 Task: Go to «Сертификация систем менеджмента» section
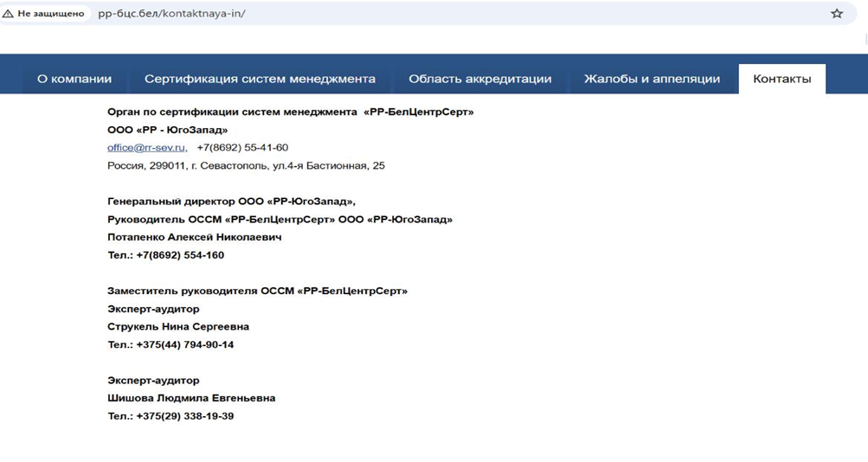[x=260, y=79]
